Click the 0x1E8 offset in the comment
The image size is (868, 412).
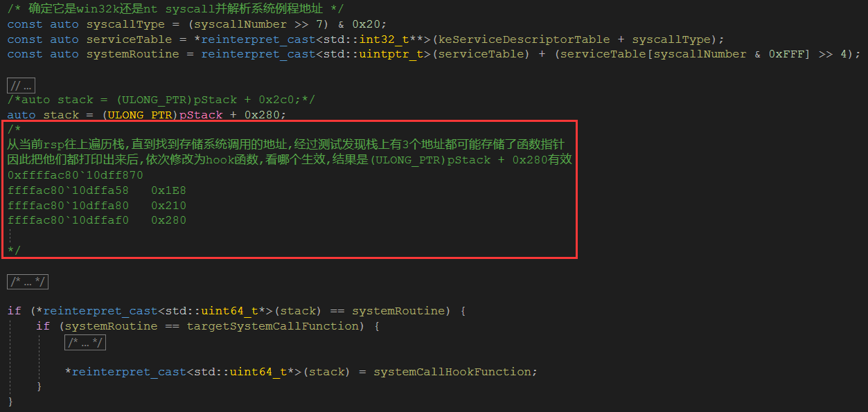168,190
